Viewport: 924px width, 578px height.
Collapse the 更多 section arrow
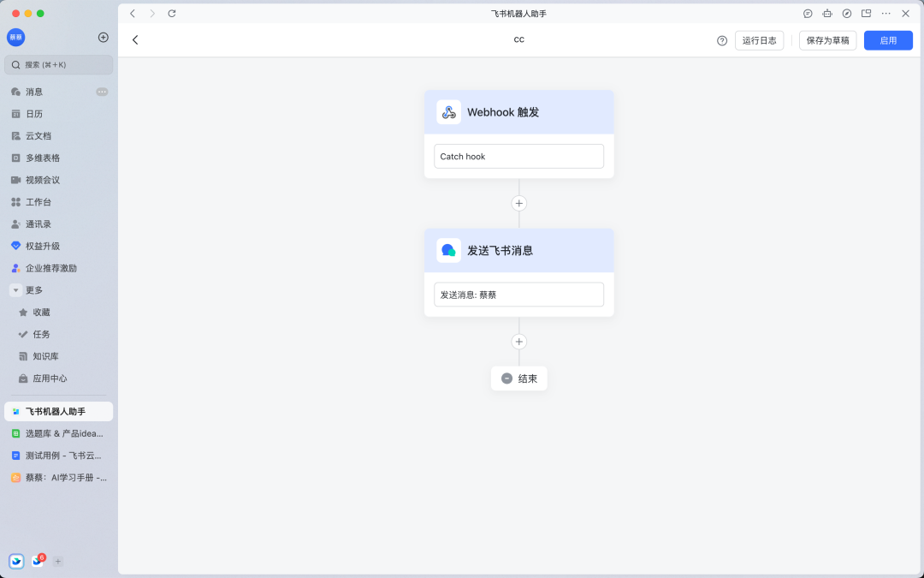coord(16,290)
